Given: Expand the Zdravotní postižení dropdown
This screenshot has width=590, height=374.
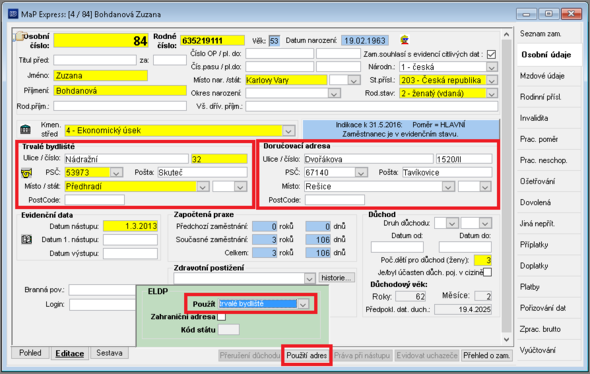Looking at the screenshot, I should [309, 278].
